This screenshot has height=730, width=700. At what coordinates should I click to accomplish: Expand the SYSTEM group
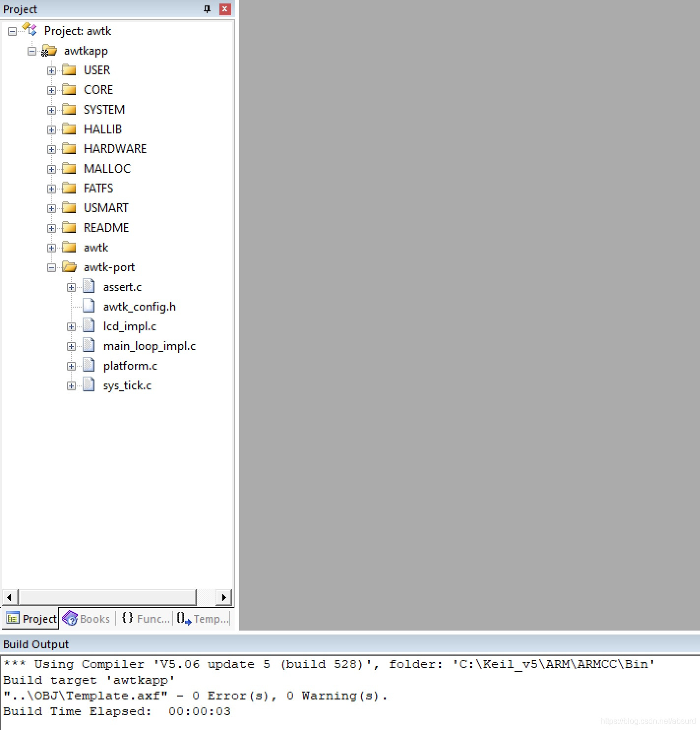click(x=52, y=110)
